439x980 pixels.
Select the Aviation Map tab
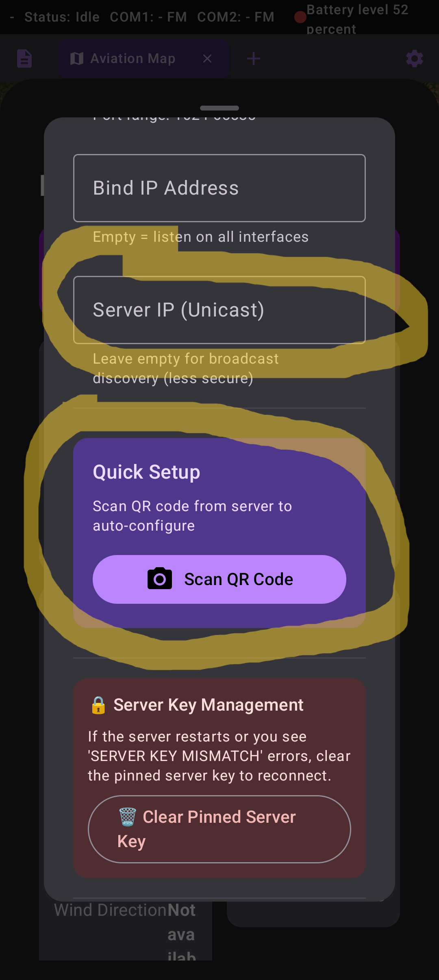pos(133,58)
